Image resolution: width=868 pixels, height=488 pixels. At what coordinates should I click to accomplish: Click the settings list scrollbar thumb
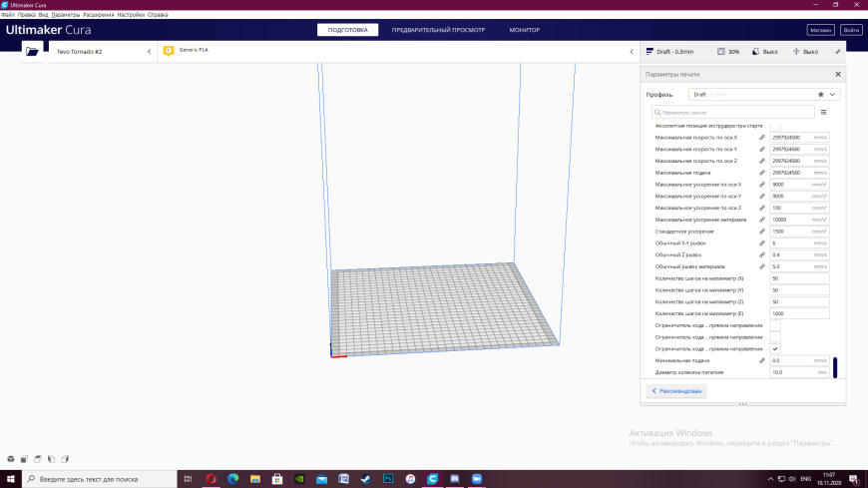tap(835, 367)
